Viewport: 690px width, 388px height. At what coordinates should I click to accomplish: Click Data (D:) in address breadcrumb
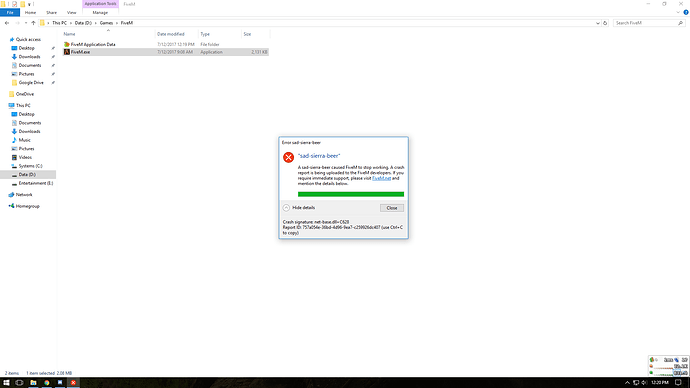[83, 23]
